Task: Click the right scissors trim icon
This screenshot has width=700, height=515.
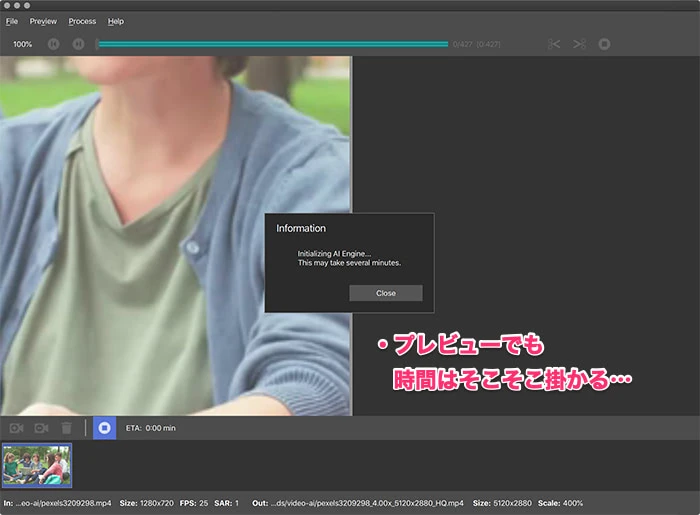Action: pyautogui.click(x=579, y=44)
